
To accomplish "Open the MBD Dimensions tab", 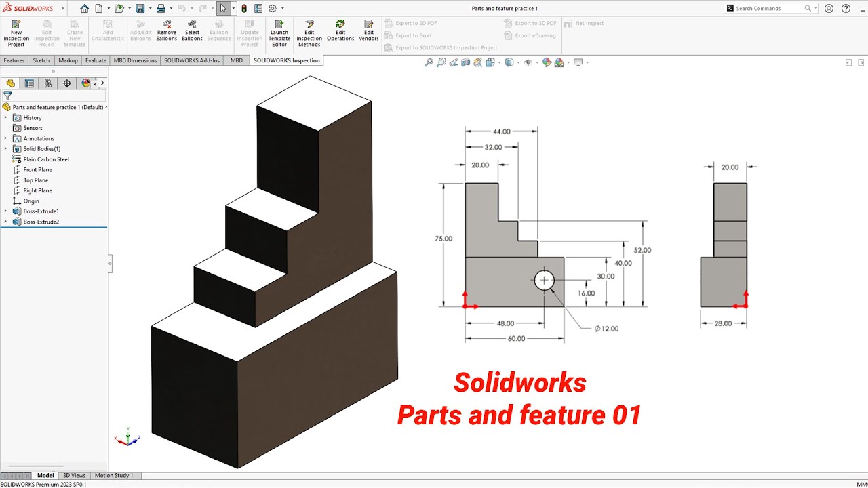I will [135, 60].
